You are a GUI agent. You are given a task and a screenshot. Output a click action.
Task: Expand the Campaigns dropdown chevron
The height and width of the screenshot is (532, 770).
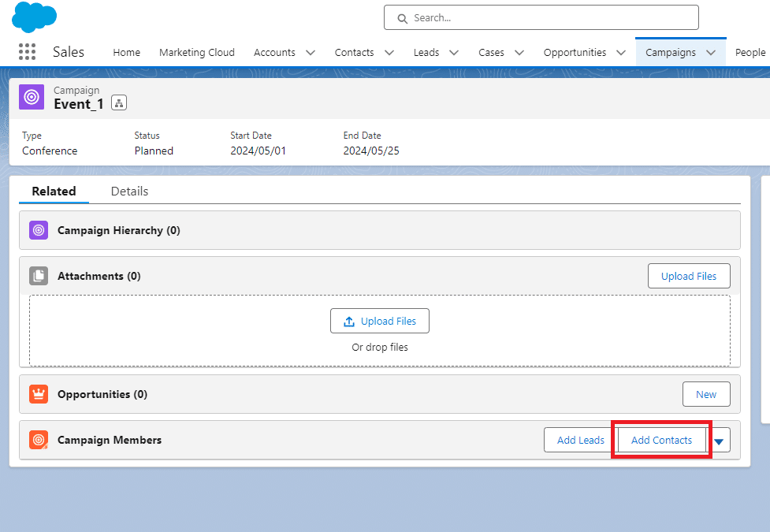coord(711,53)
